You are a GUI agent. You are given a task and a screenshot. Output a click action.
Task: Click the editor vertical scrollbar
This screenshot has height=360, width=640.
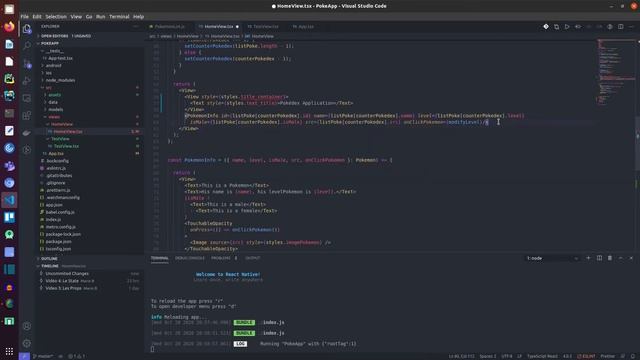pyautogui.click(x=638, y=145)
